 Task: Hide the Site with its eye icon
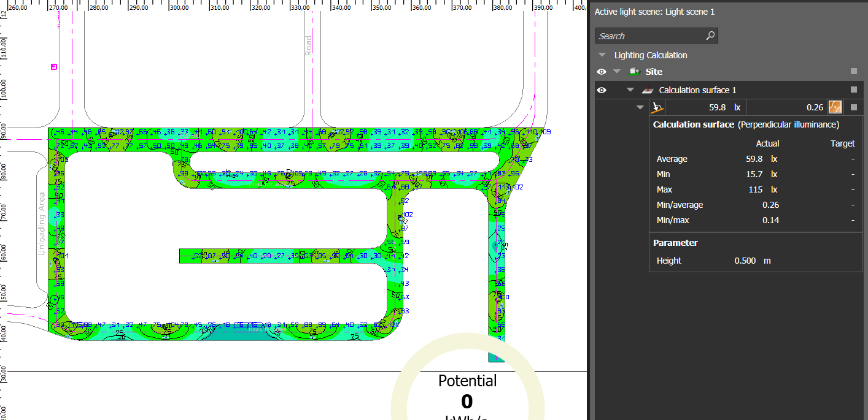tap(602, 72)
